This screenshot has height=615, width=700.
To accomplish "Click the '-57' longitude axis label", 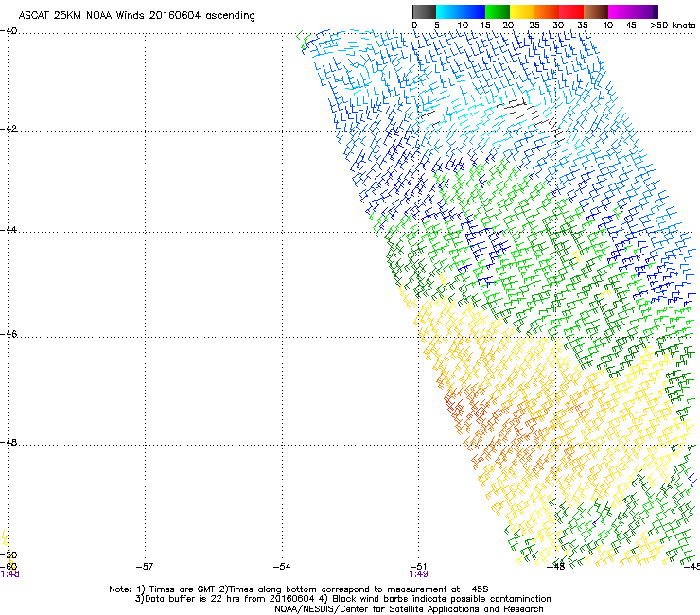I will click(145, 567).
